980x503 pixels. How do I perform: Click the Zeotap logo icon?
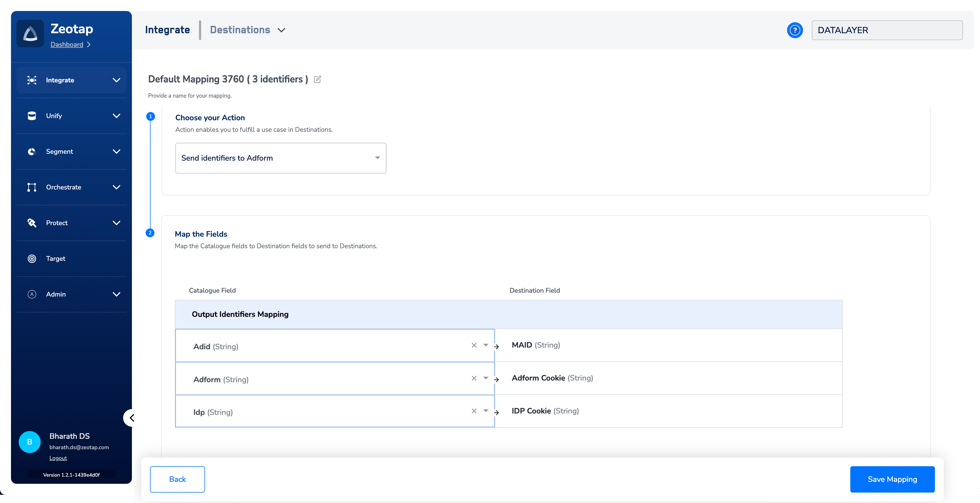[30, 34]
